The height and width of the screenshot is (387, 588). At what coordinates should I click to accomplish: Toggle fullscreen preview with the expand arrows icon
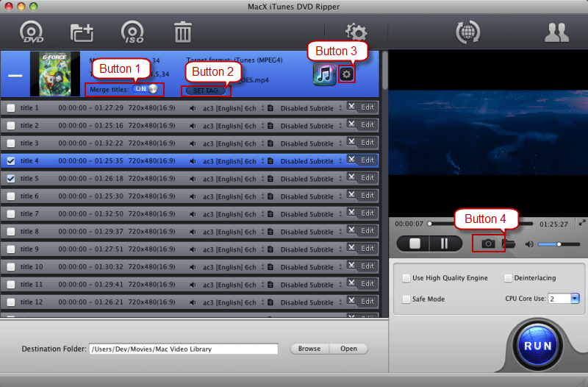[x=582, y=223]
